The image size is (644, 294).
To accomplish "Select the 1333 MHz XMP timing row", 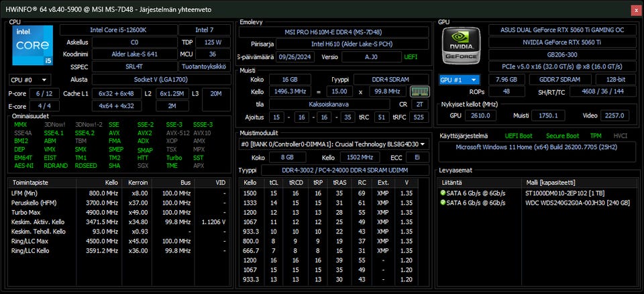I will (329, 203).
